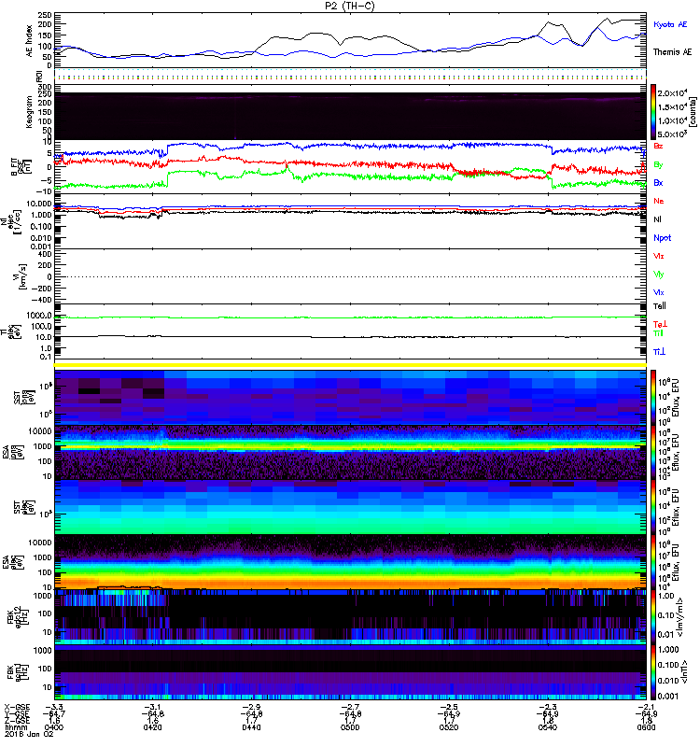Click the Keogram axis label
This screenshot has height=747, width=700.
click(30, 112)
